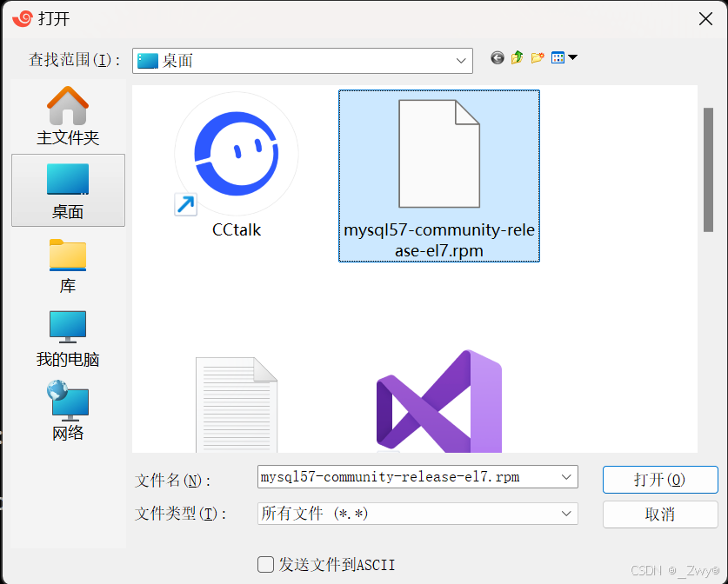Image resolution: width=728 pixels, height=584 pixels.
Task: Open 我的电脑 in the sidebar
Action: 68,340
